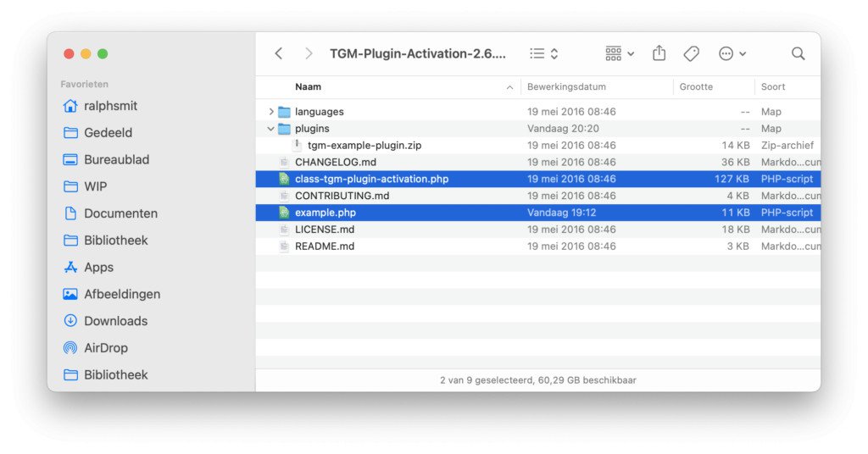Sort by Bewerkingsdatum column header
Screen dimensions: 868x454
point(566,86)
